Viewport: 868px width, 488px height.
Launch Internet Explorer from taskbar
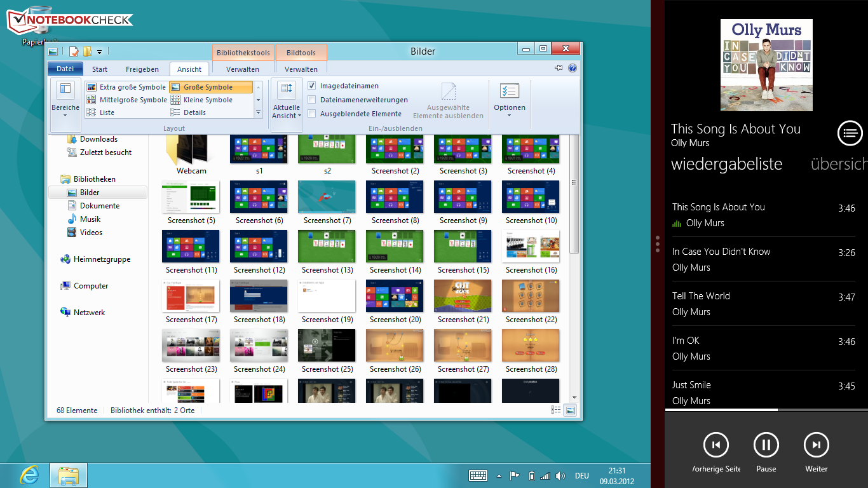click(29, 475)
